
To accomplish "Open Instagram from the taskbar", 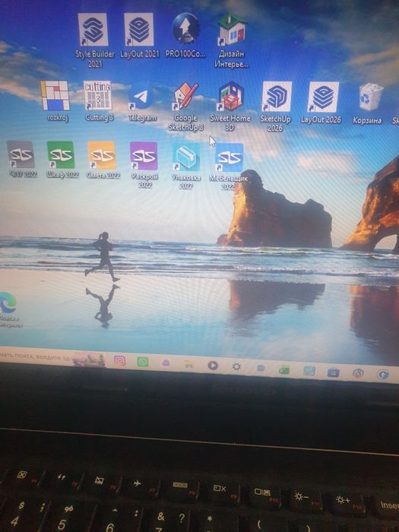I will (x=120, y=360).
